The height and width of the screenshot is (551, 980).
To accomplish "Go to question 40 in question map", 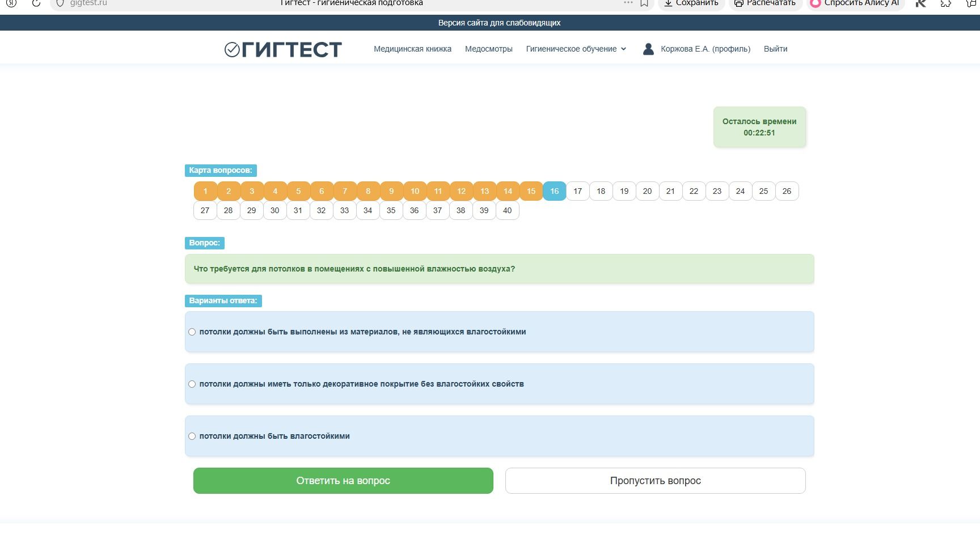I will click(508, 210).
